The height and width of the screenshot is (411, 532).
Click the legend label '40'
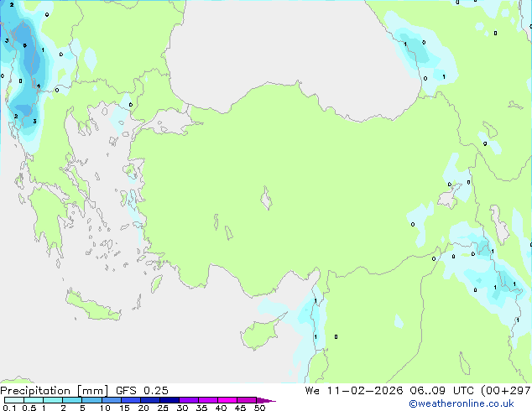coord(221,408)
